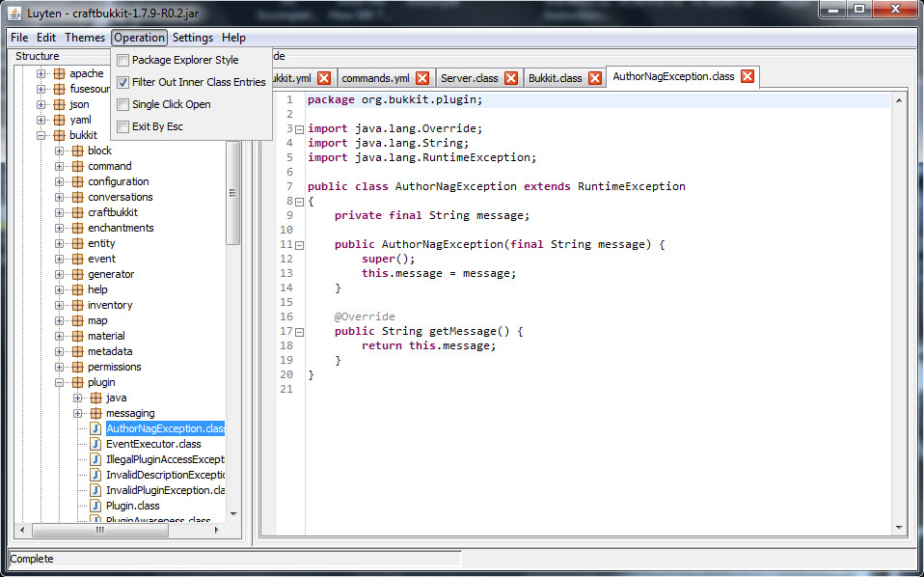Screen dimensions: 924x577
Task: Click the generator package icon
Action: (x=77, y=274)
